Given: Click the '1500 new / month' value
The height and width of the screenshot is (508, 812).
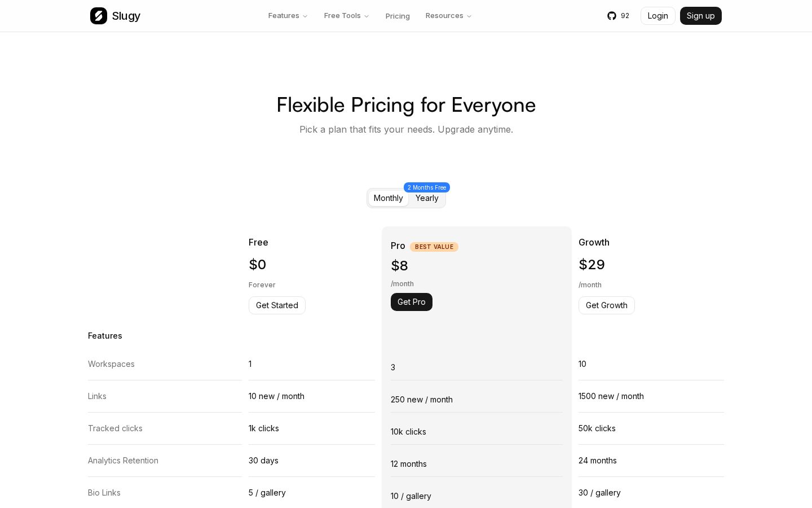Looking at the screenshot, I should click(611, 396).
